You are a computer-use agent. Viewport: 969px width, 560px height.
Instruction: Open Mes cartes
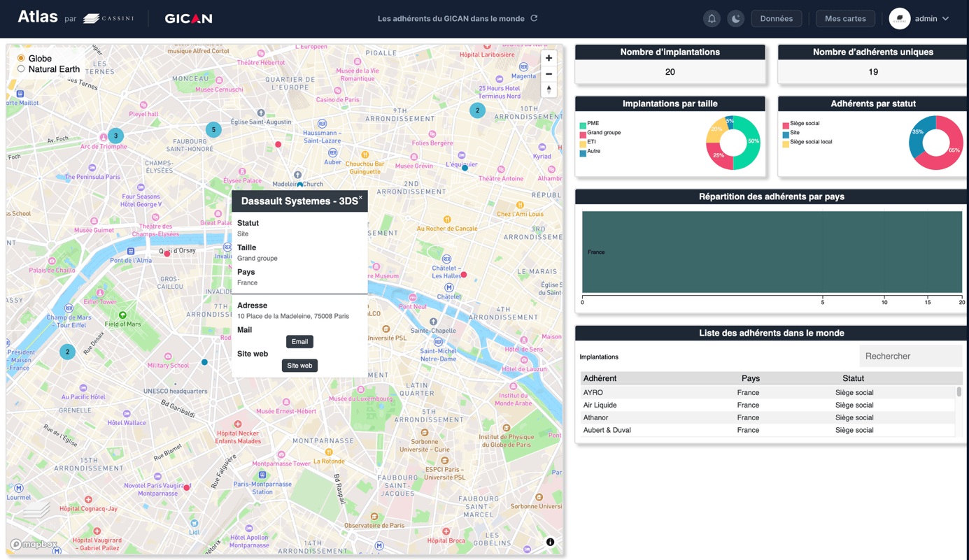[x=845, y=19]
